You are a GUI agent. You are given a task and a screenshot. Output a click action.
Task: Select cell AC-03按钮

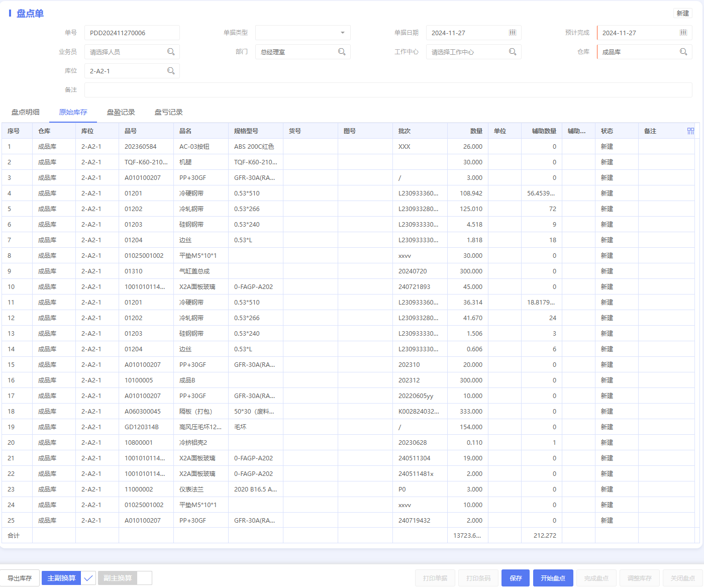click(201, 147)
